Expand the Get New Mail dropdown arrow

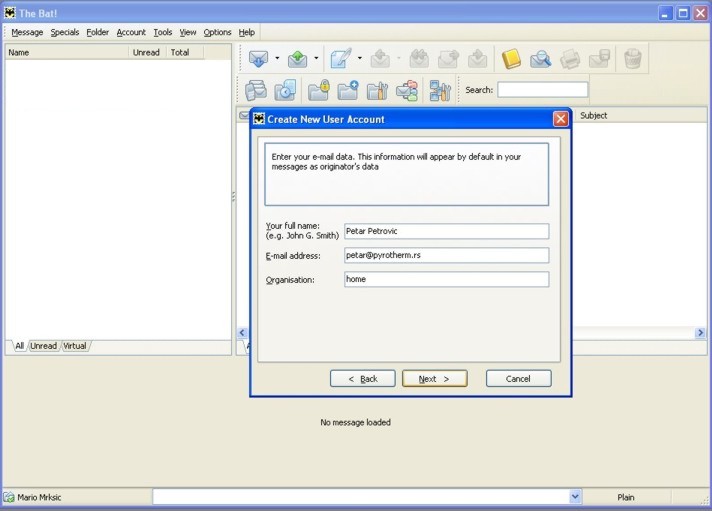tap(277, 59)
